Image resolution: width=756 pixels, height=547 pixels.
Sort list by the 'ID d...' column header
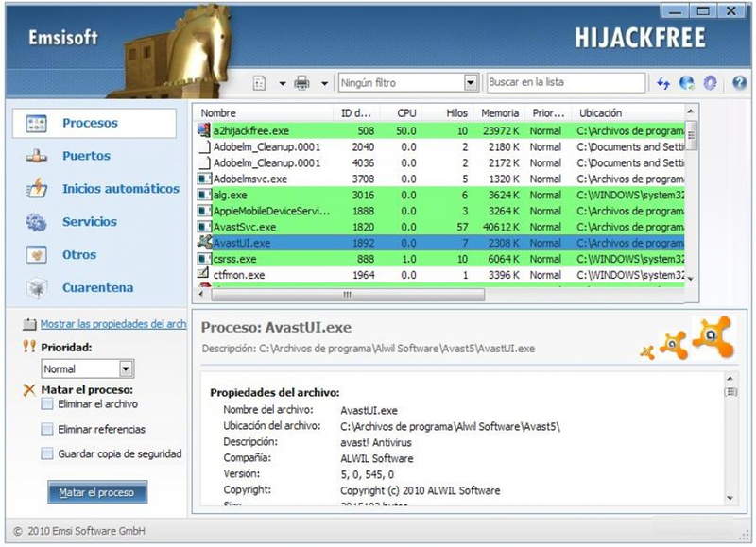point(357,113)
